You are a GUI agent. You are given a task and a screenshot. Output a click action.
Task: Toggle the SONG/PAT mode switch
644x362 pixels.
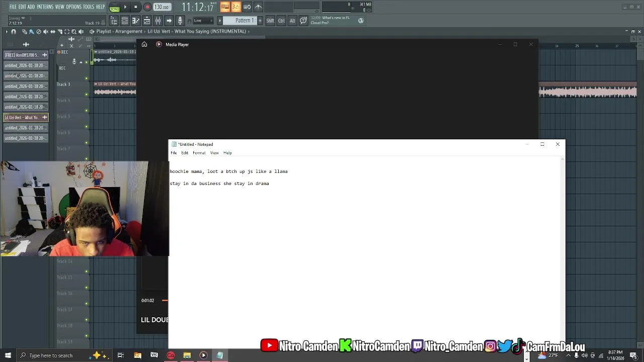pos(115,7)
